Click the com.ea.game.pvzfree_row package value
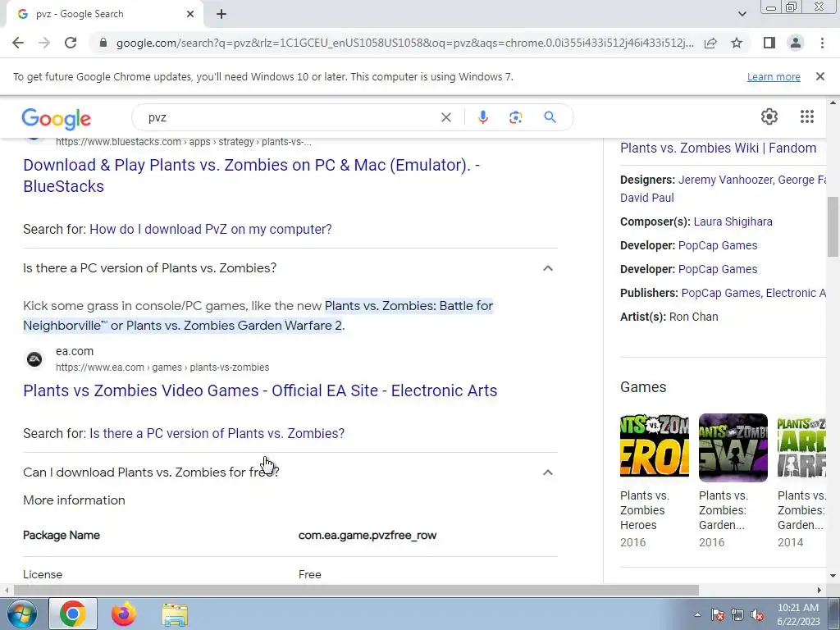 click(367, 535)
